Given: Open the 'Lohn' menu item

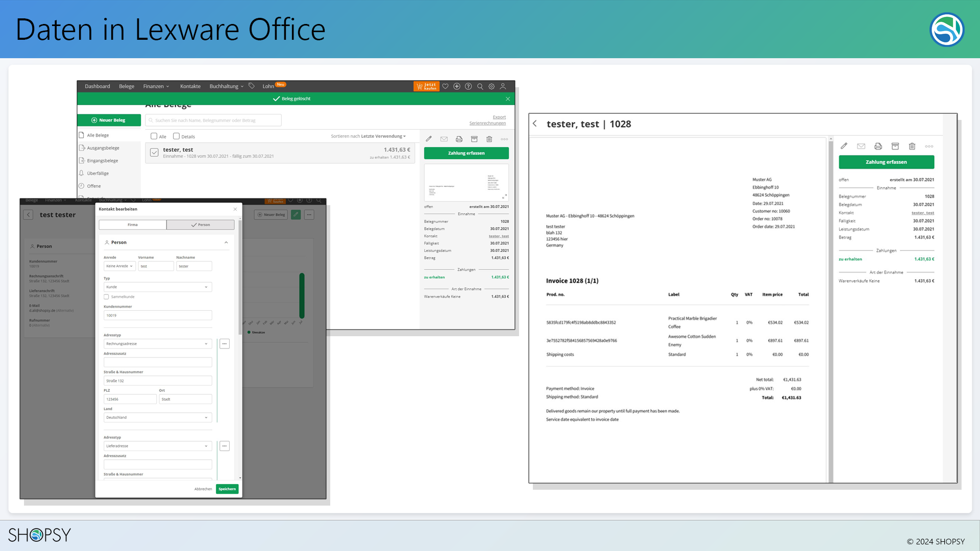Looking at the screenshot, I should pos(268,86).
